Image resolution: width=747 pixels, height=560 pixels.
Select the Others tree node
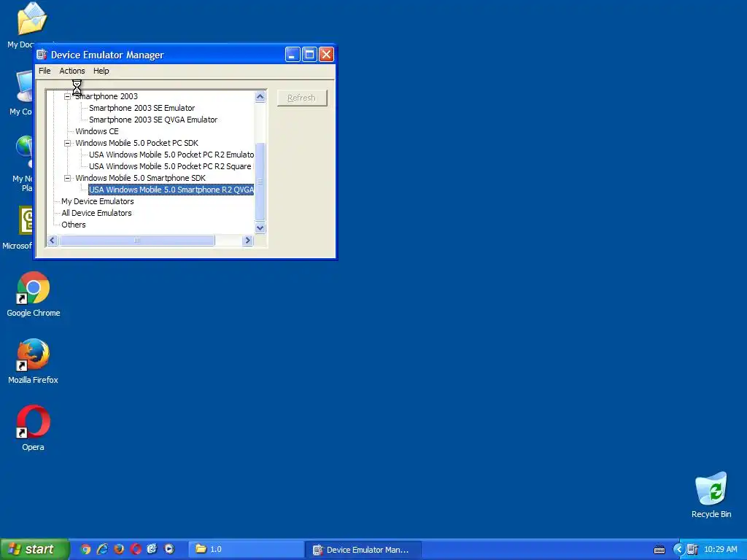pos(74,225)
